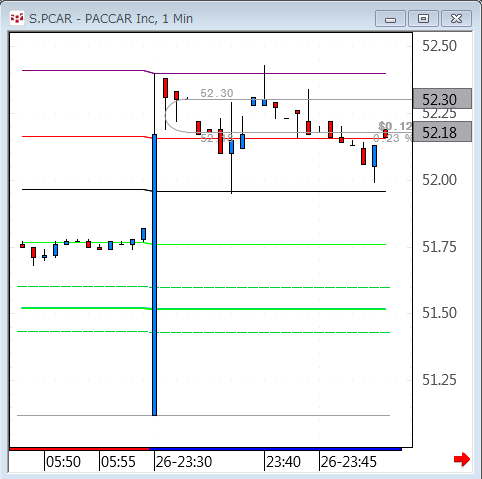482x479 pixels.
Task: Click the 26-23:30 time axis label
Action: coord(184,462)
